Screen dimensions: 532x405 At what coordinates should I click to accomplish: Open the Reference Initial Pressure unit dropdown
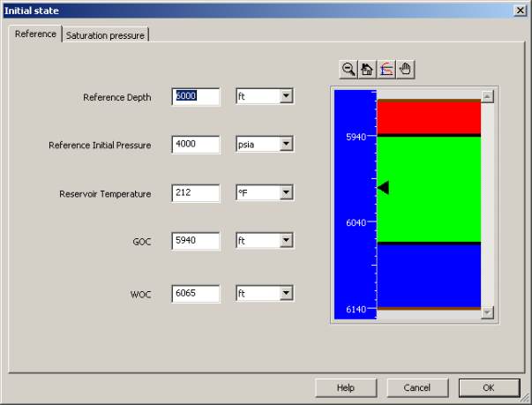pos(285,144)
